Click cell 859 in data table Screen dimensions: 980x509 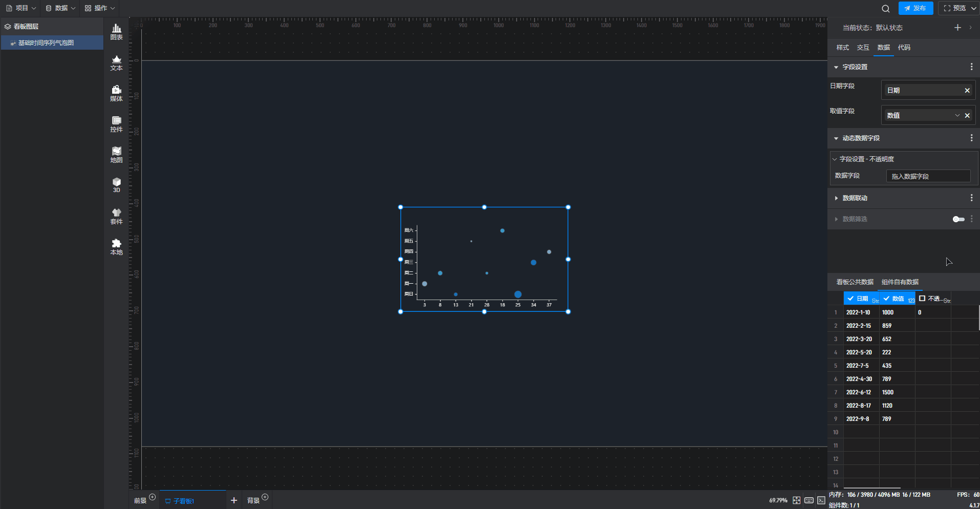pos(897,326)
